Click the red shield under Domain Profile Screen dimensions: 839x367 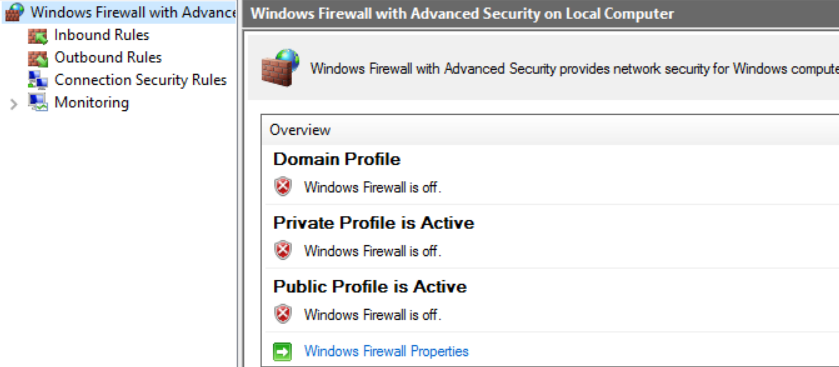[283, 187]
